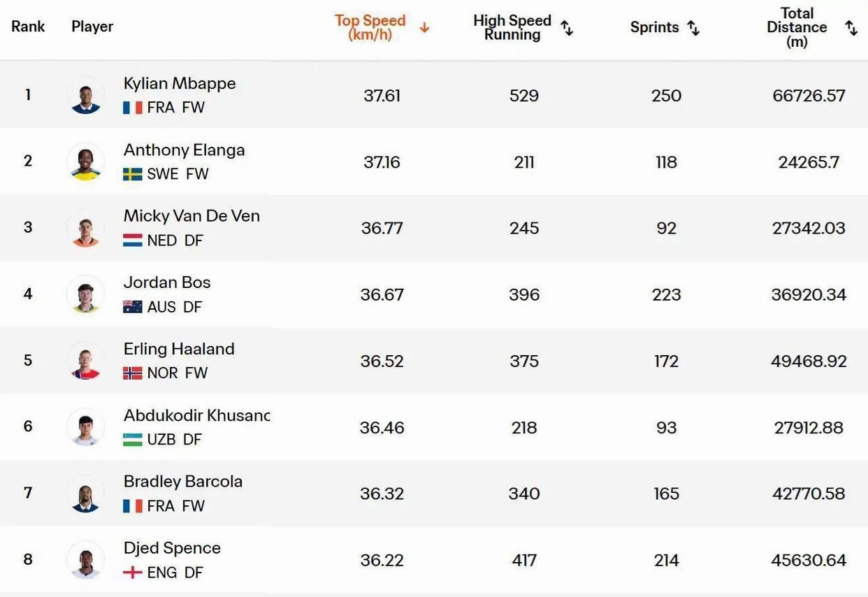Image resolution: width=868 pixels, height=597 pixels.
Task: Click Jordan Bos's avatar photo
Action: [86, 294]
